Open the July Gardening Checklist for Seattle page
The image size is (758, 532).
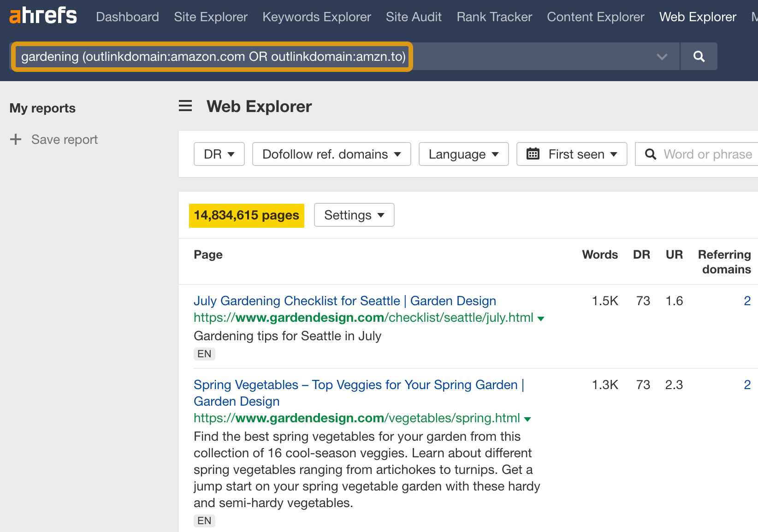tap(344, 301)
